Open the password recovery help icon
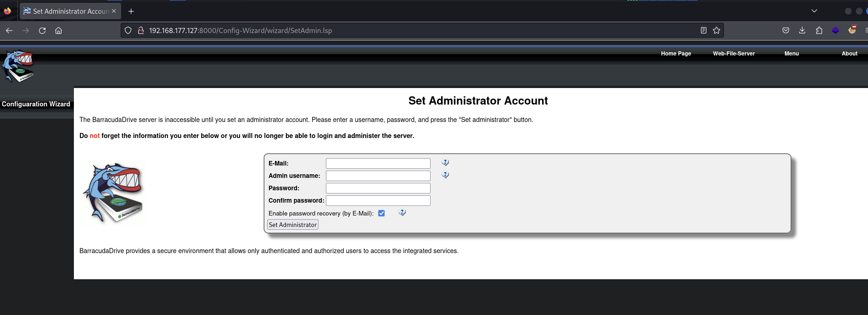The height and width of the screenshot is (315, 868). pos(402,213)
